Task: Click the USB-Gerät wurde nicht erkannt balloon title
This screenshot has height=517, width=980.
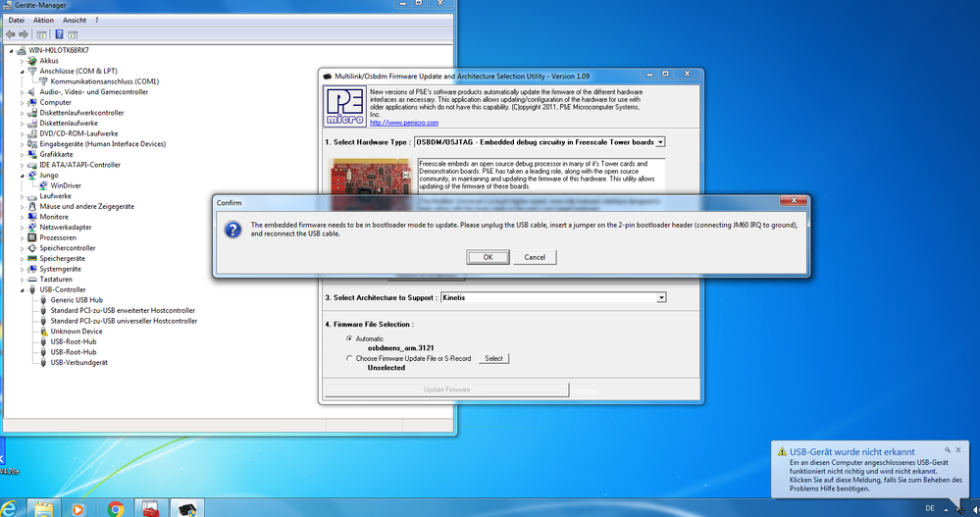Action: pyautogui.click(x=851, y=451)
